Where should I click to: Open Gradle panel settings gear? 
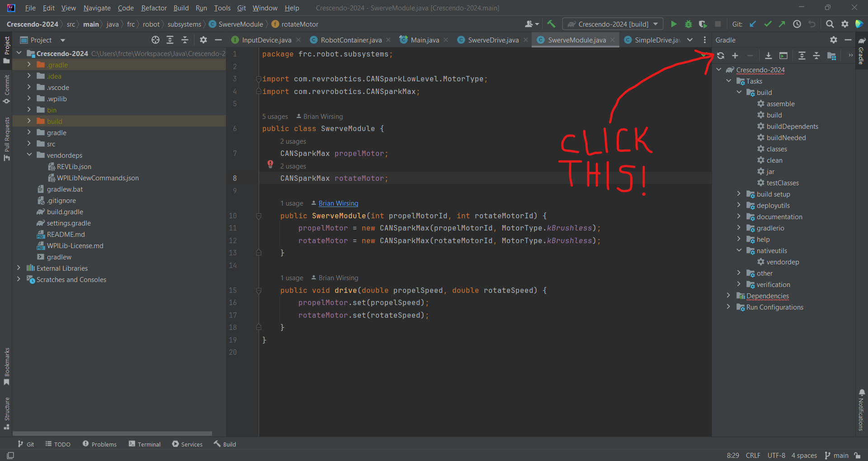click(x=834, y=40)
